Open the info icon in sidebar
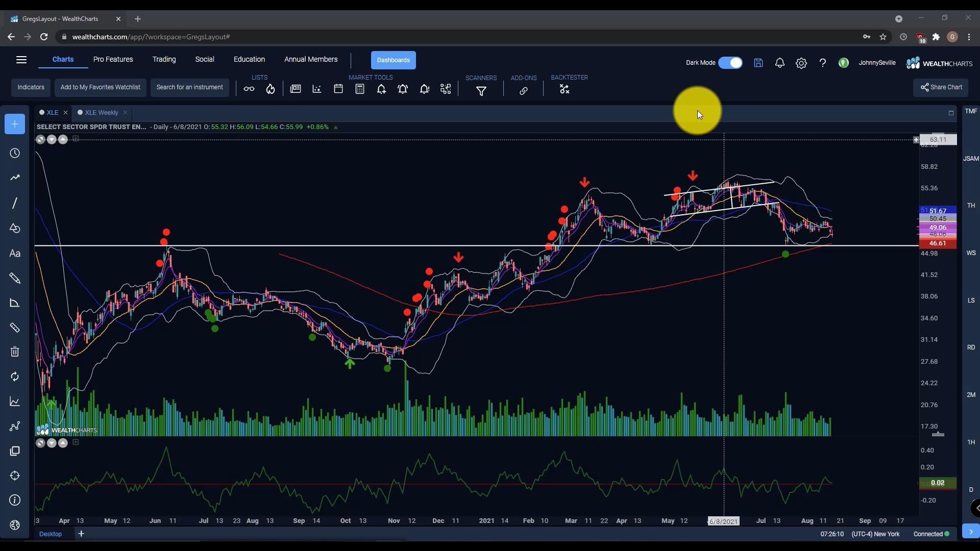The image size is (980, 551). (x=15, y=500)
